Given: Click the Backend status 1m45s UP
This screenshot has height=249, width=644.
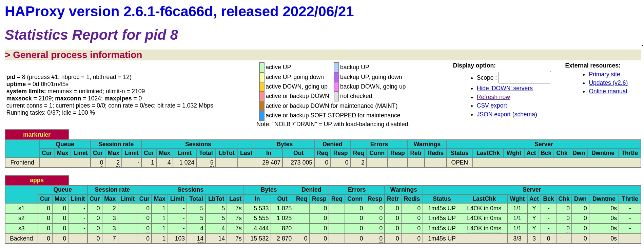Looking at the screenshot, I should pos(442,238).
